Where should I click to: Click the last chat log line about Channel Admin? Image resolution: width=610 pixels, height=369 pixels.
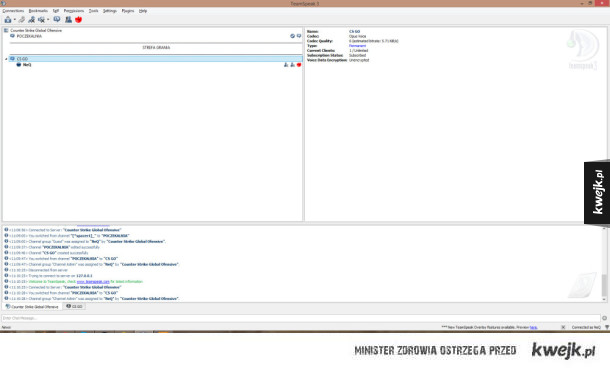92,299
